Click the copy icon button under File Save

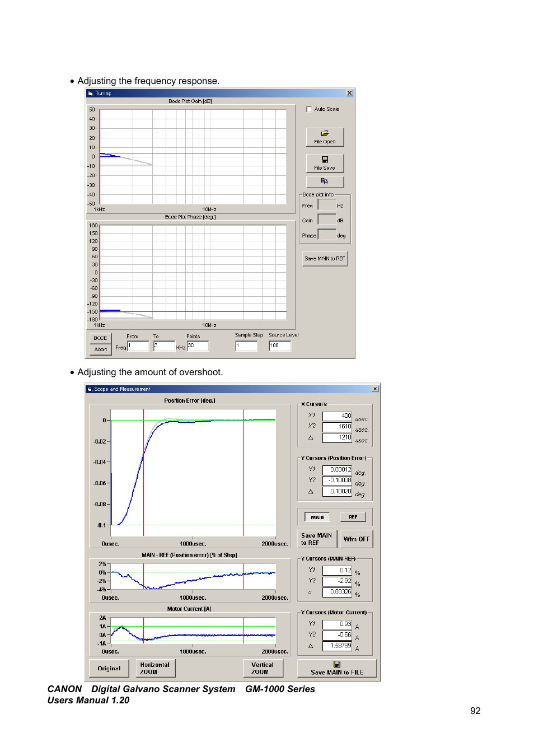(x=325, y=181)
